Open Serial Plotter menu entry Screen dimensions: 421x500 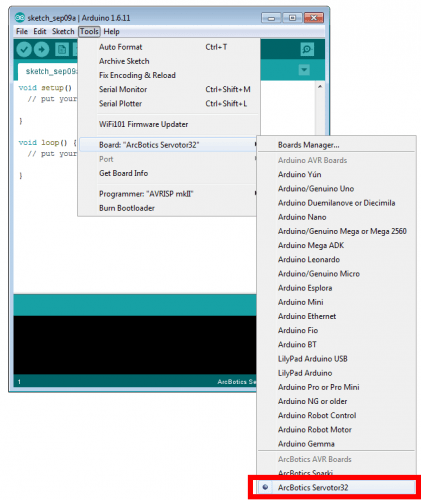coord(169,104)
